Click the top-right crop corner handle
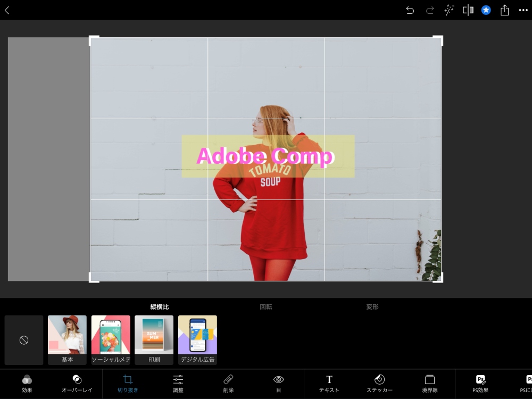Image resolution: width=532 pixels, height=399 pixels. pyautogui.click(x=438, y=40)
